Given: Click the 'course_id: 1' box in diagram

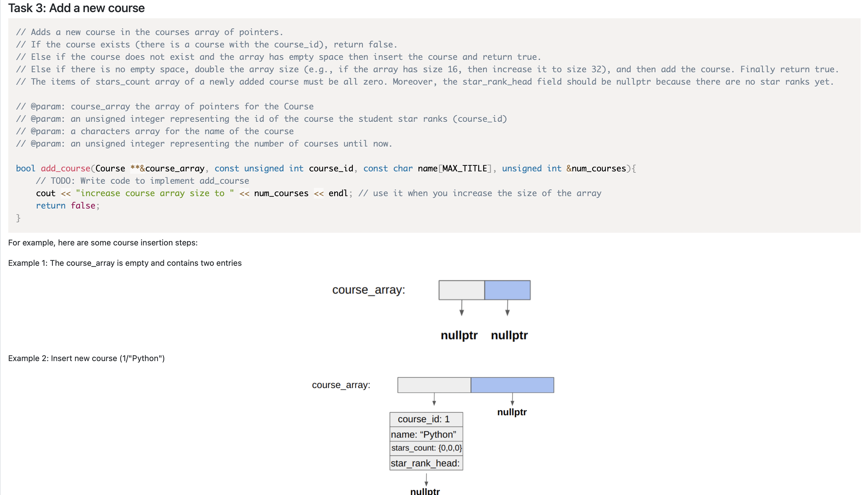Looking at the screenshot, I should tap(426, 419).
